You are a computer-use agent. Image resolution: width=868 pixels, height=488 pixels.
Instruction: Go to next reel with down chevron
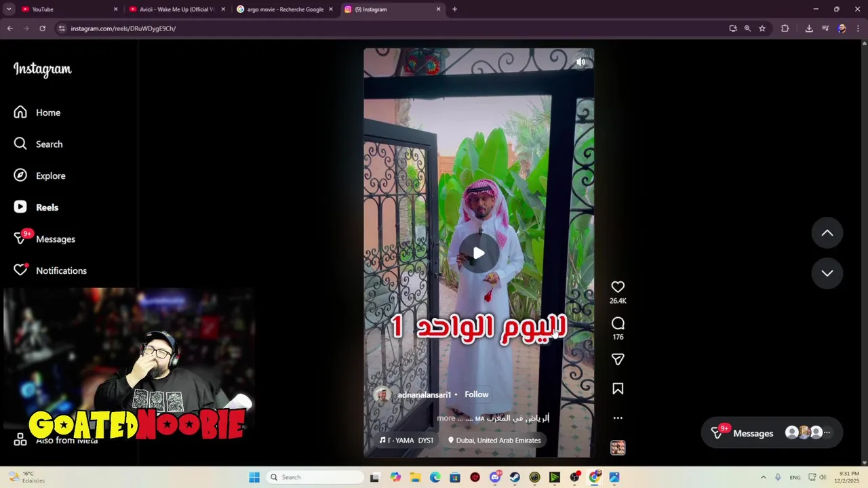827,273
